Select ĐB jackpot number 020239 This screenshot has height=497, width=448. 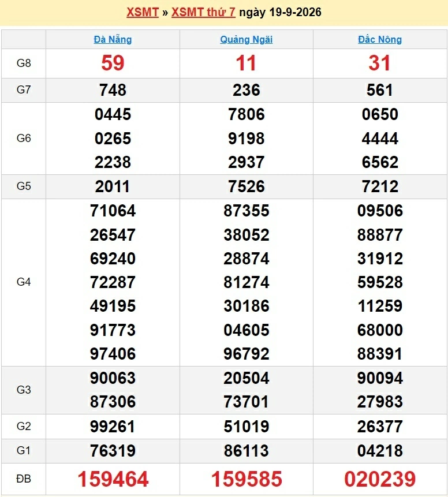pyautogui.click(x=380, y=479)
